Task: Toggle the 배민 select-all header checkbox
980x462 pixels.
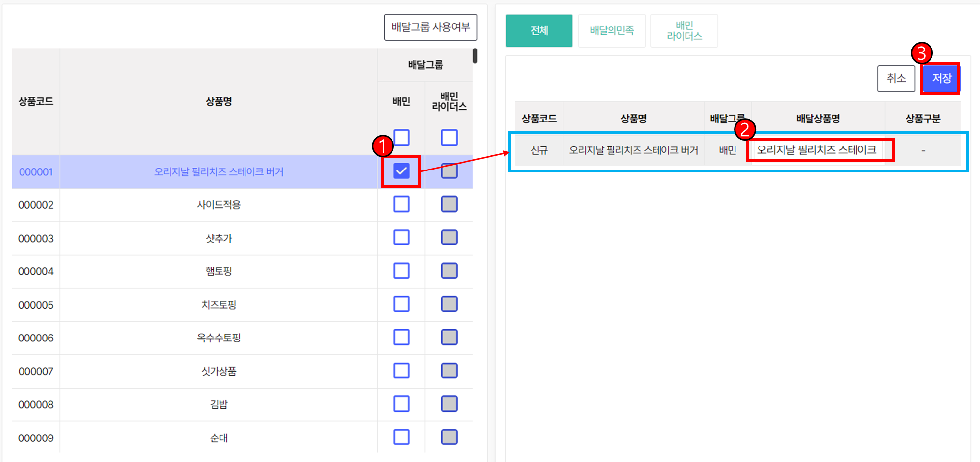Action: (x=401, y=138)
